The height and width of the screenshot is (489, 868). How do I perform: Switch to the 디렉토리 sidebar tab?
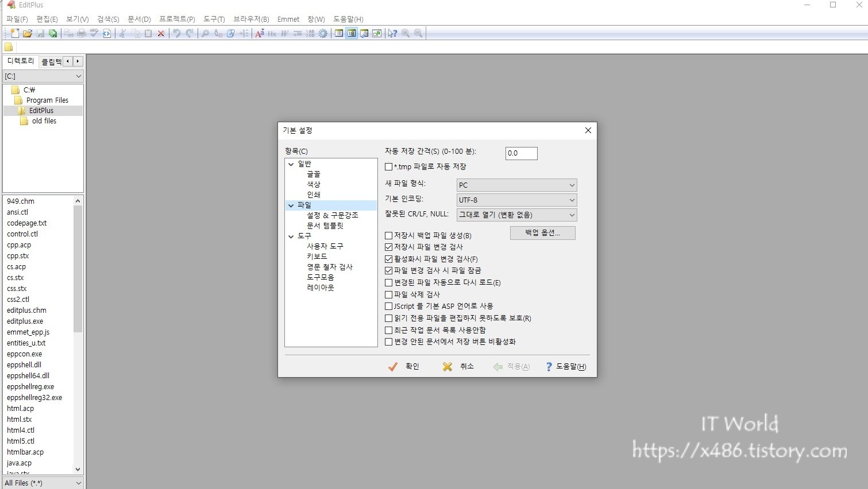(21, 61)
